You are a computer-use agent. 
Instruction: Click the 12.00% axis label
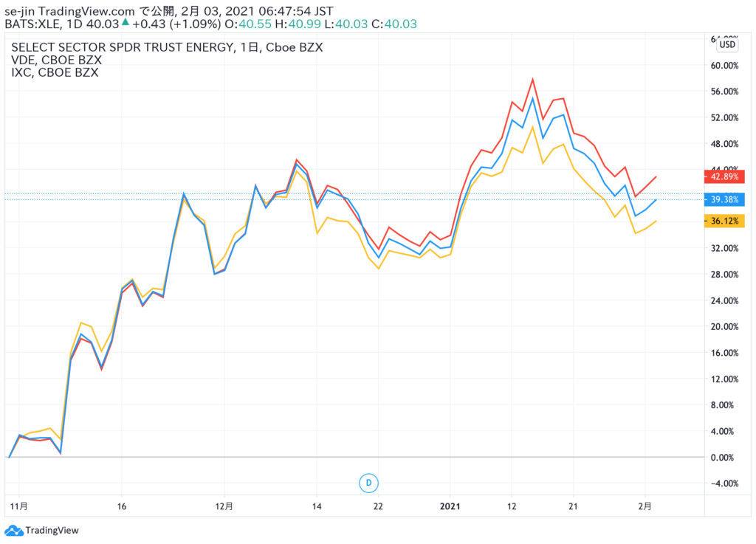[x=724, y=379]
